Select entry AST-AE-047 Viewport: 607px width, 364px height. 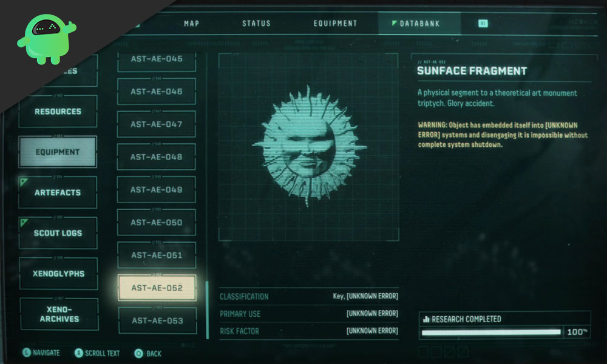[x=157, y=124]
